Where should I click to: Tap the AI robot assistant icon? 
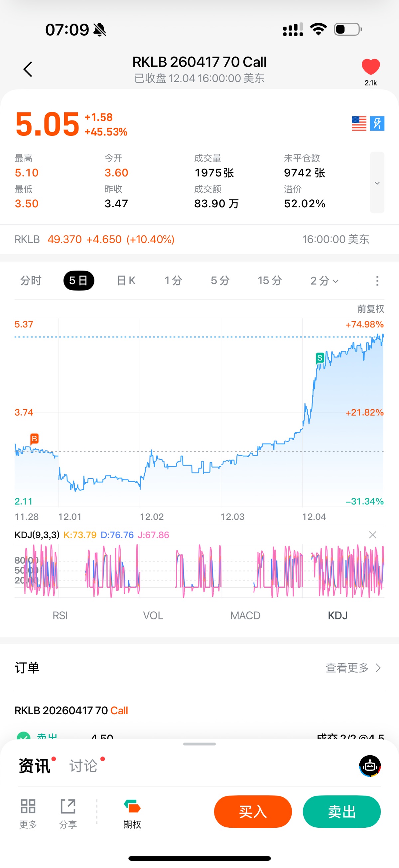tap(370, 766)
